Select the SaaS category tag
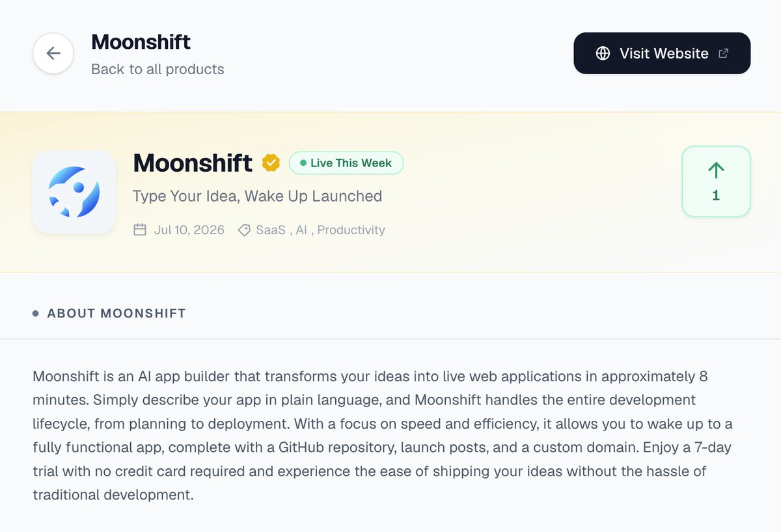This screenshot has height=532, width=781. 271,230
